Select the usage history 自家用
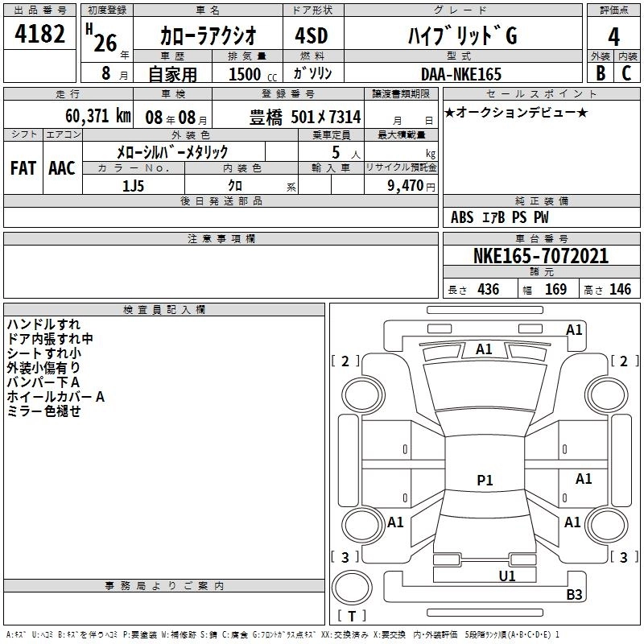Screen dimensions: 644x644 click(x=172, y=74)
